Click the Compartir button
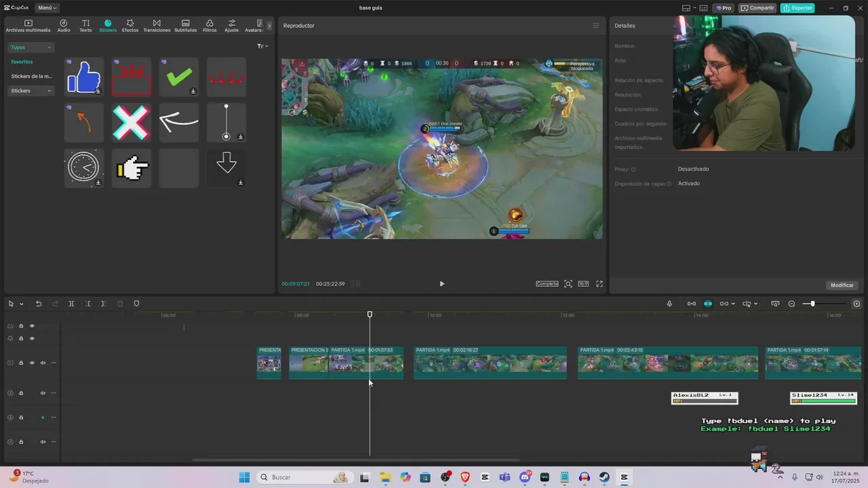Image resolution: width=868 pixels, height=488 pixels. pos(757,8)
